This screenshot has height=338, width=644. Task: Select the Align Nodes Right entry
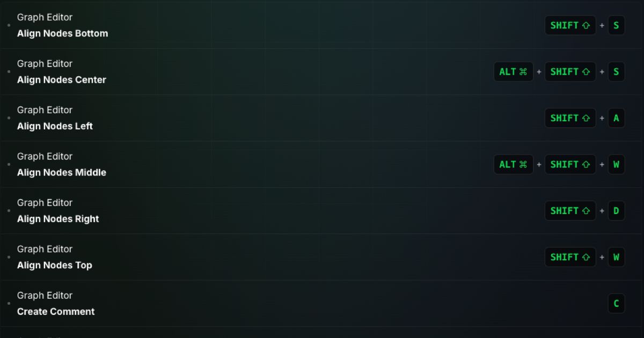click(322, 211)
